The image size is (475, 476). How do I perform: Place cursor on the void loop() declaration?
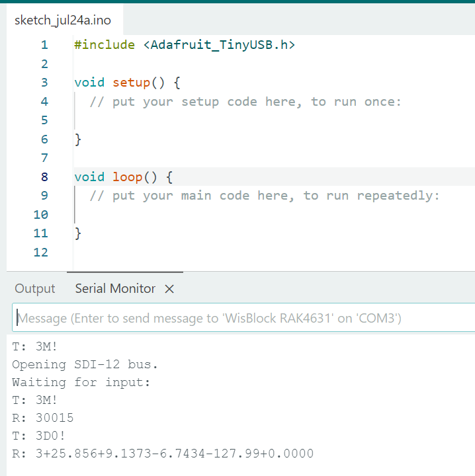[123, 177]
